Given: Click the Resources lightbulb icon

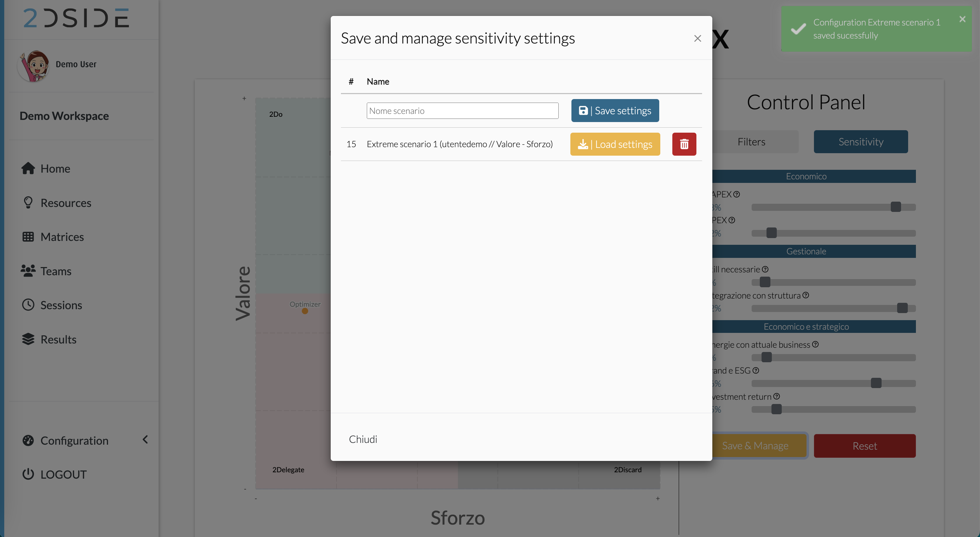Looking at the screenshot, I should [x=28, y=202].
